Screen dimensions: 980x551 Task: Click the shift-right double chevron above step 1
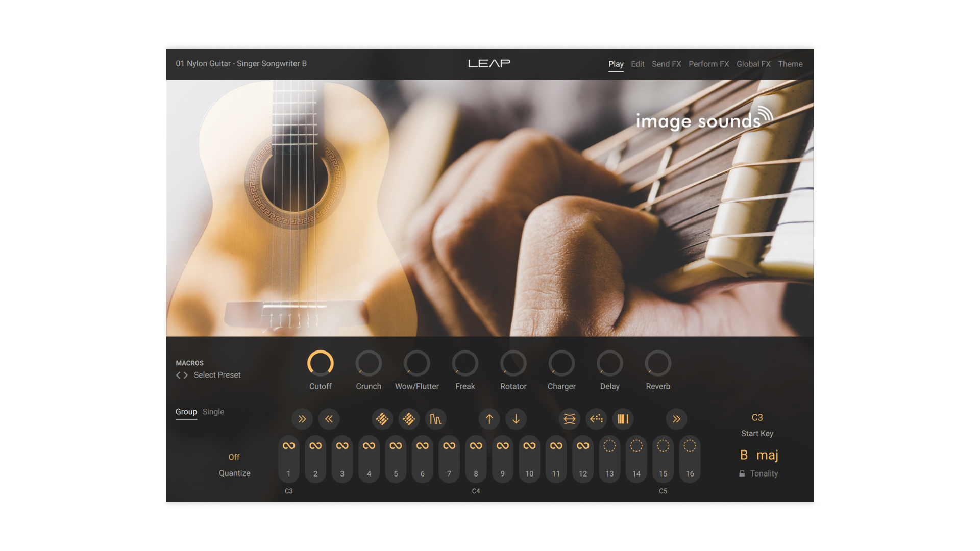(302, 419)
